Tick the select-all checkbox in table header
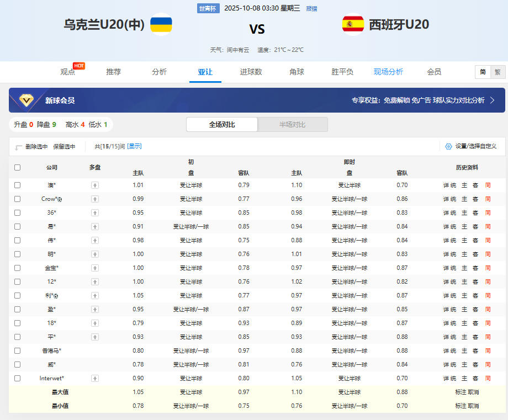 pyautogui.click(x=17, y=167)
